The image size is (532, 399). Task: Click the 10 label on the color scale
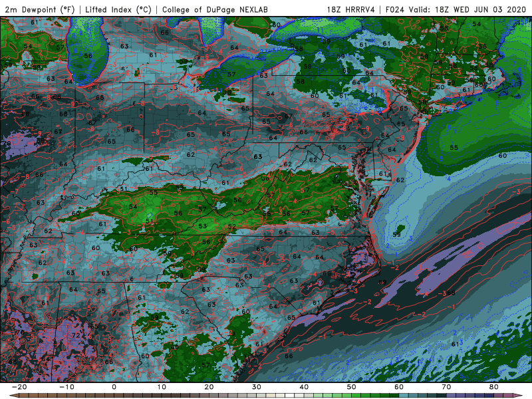coord(162,387)
